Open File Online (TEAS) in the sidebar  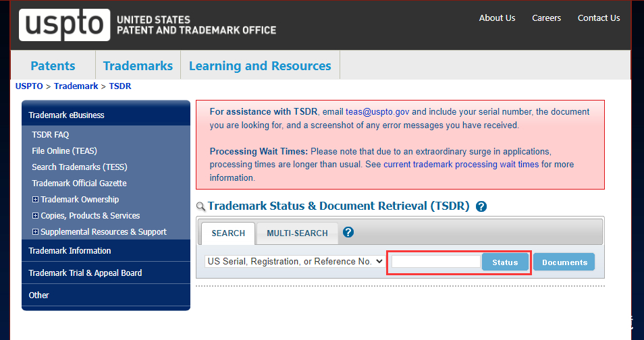65,151
